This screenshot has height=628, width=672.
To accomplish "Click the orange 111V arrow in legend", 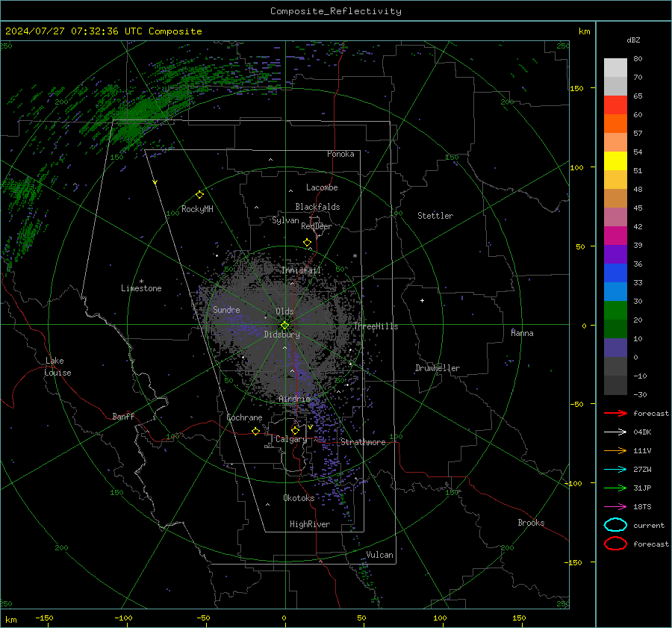I will [x=615, y=450].
